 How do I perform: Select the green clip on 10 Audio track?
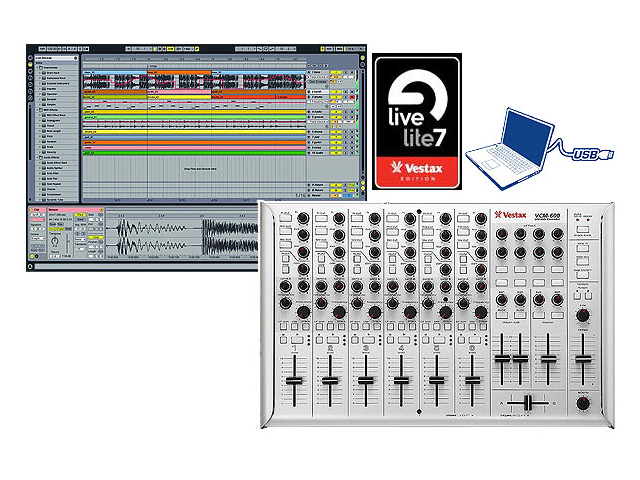194,153
